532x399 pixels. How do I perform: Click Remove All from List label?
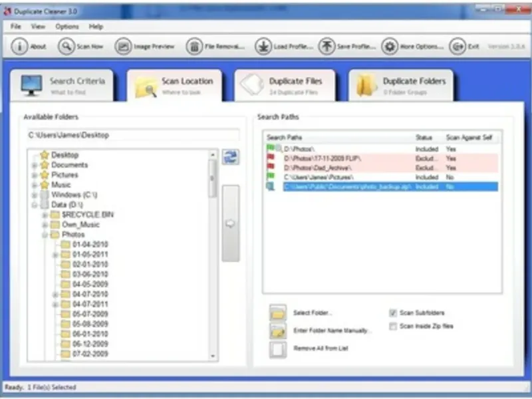(x=321, y=348)
